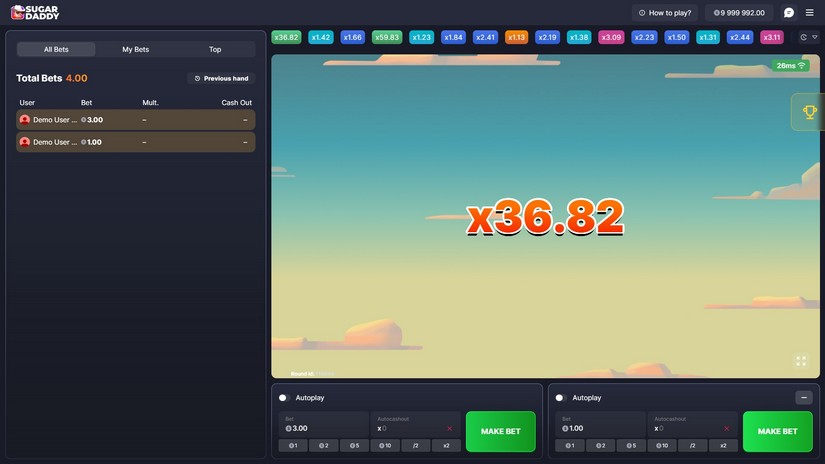Click the 26ms connection indicator
Image resolution: width=825 pixels, height=464 pixels.
pos(790,66)
